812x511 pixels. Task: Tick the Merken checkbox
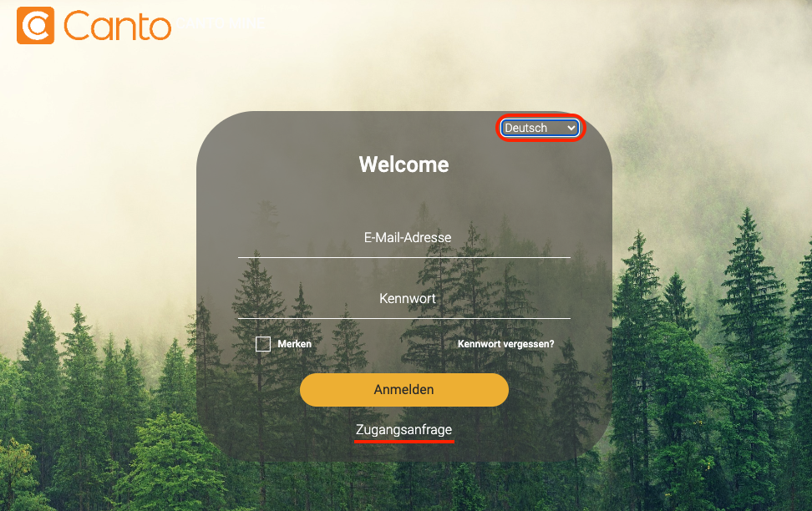(263, 344)
